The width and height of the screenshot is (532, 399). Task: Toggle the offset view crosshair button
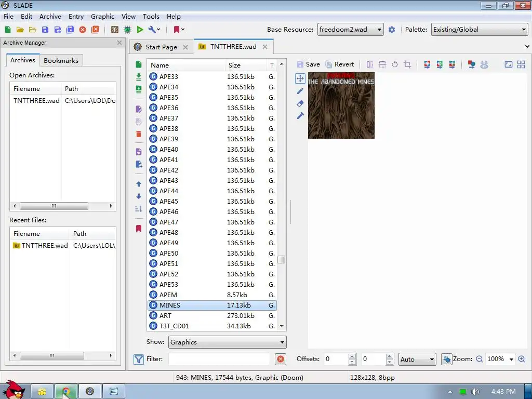[x=446, y=359]
